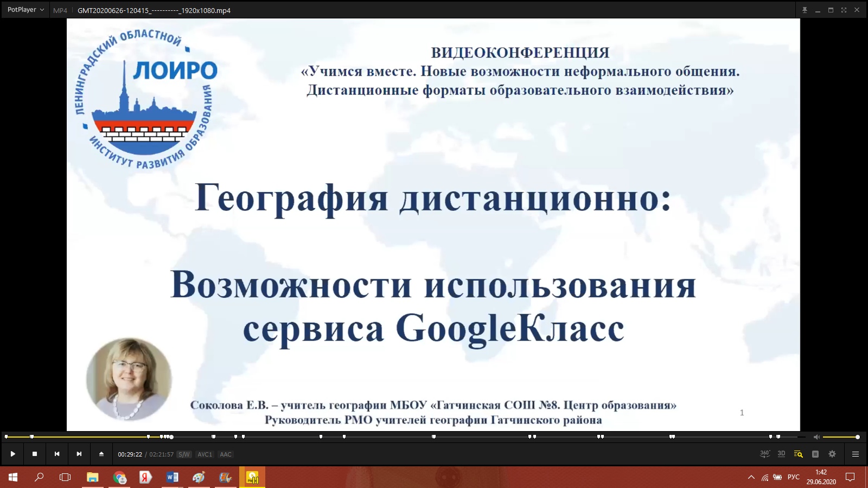
Task: Click the battery status tray icon
Action: tap(777, 477)
